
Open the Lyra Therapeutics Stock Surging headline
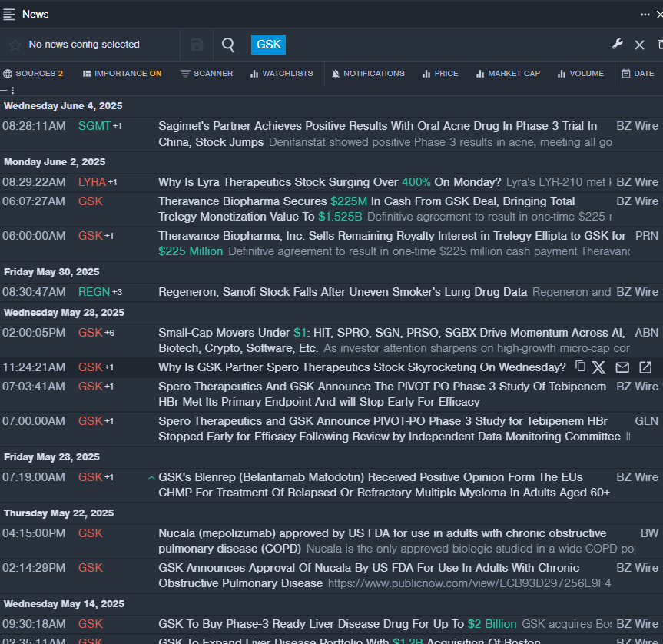point(330,182)
